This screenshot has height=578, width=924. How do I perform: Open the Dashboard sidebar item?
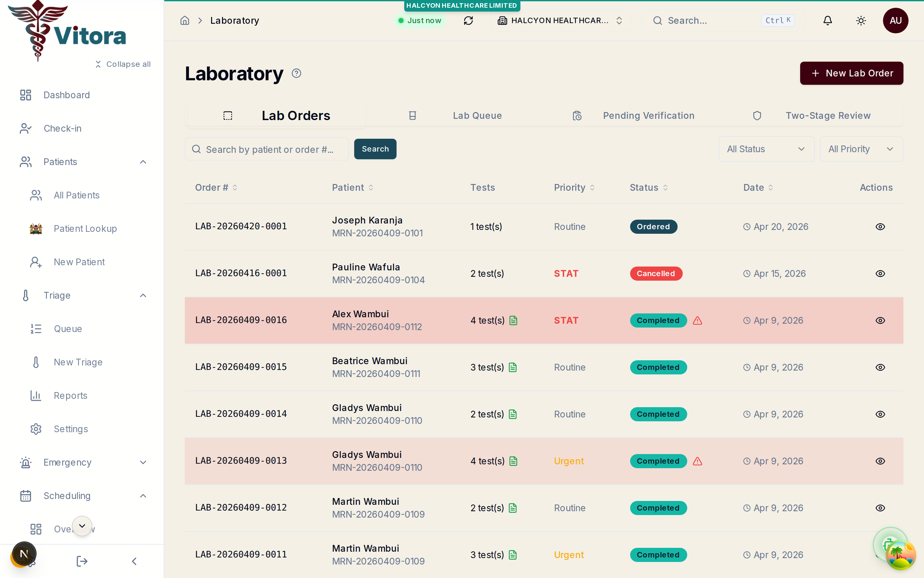click(82, 95)
